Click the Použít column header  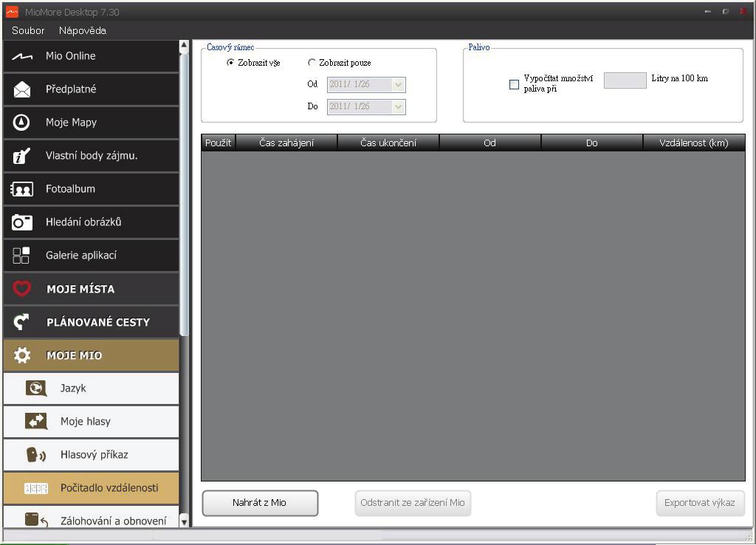pyautogui.click(x=218, y=143)
